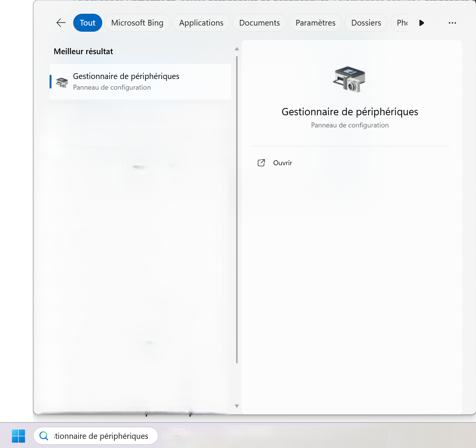Open the three-dot options menu

click(x=452, y=23)
